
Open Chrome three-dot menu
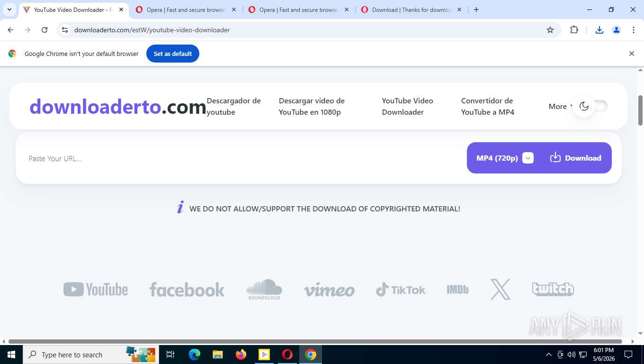(x=634, y=30)
